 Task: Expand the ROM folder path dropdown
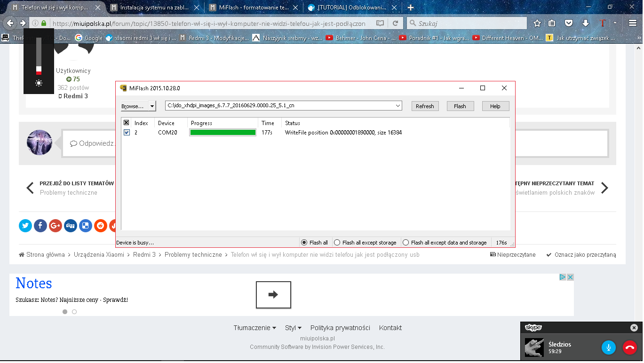coord(398,106)
